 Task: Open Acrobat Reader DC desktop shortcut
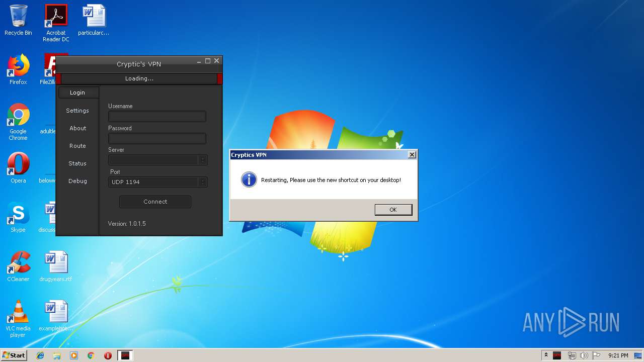coord(56,23)
